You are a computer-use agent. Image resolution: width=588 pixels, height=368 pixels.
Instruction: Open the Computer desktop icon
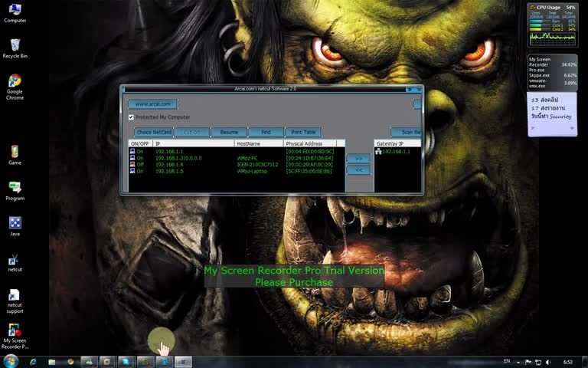15,13
